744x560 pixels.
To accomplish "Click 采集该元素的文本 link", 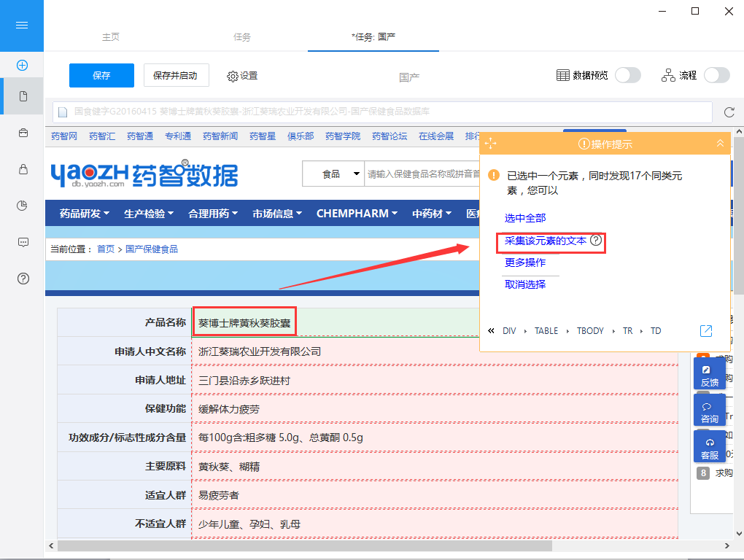I will point(545,241).
